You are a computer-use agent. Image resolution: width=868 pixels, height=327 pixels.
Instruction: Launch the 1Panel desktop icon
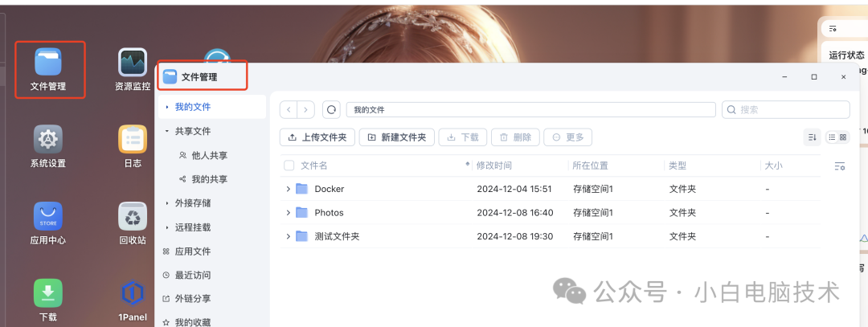(133, 292)
